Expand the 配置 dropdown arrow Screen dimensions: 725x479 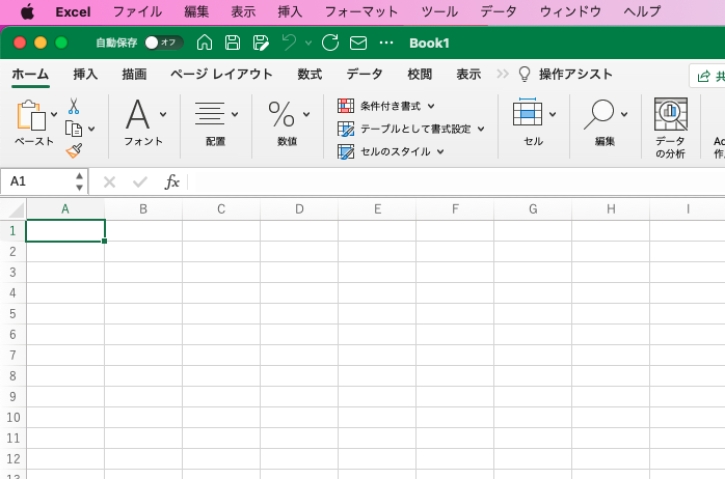point(235,114)
